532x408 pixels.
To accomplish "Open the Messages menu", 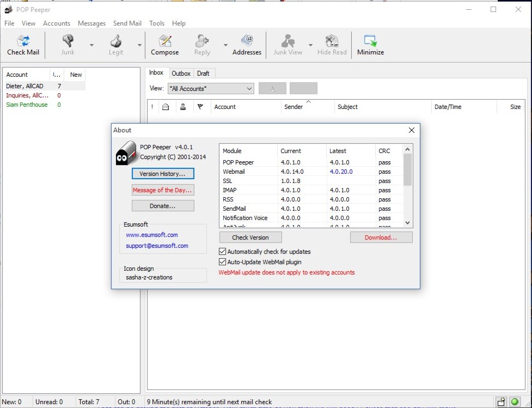I will [x=91, y=23].
